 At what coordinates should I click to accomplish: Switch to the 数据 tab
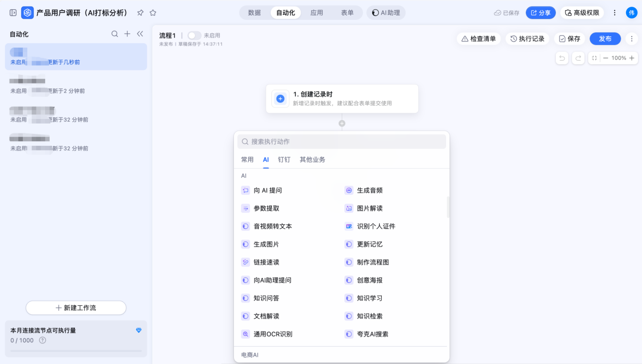click(x=255, y=13)
